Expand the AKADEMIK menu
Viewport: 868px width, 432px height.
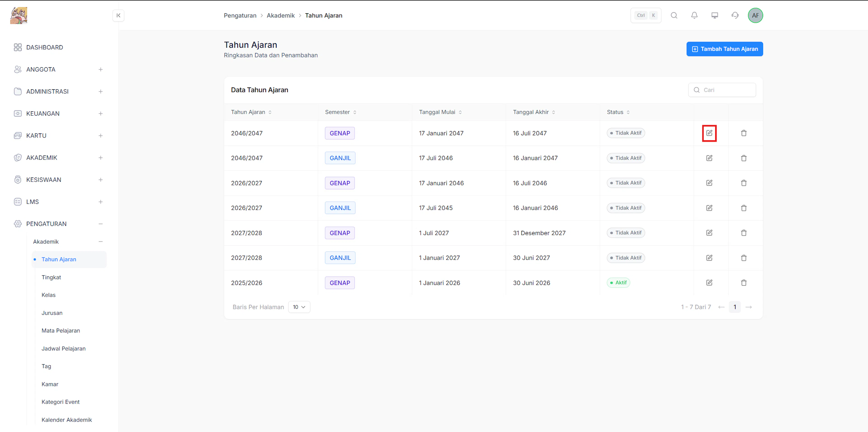[100, 158]
